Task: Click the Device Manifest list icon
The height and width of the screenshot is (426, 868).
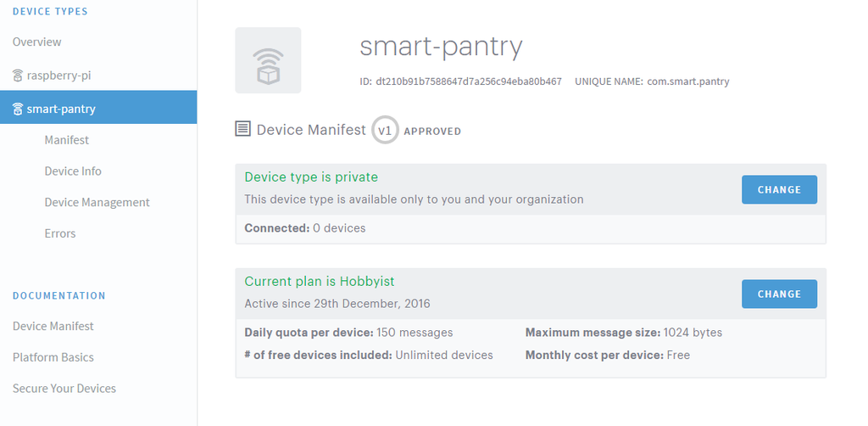Action: point(242,130)
